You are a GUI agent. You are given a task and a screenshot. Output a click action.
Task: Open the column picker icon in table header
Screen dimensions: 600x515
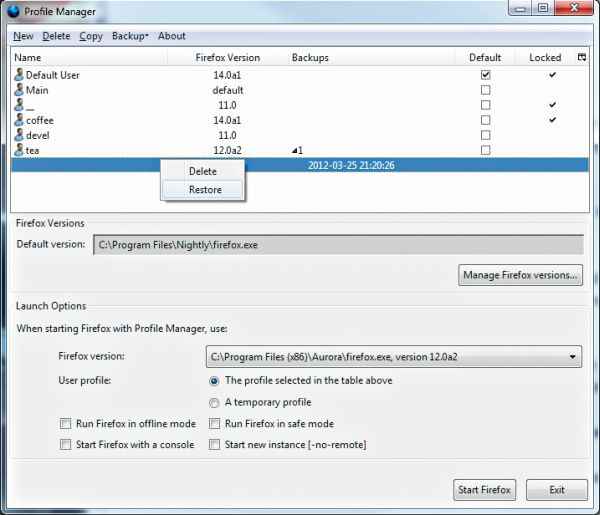582,57
